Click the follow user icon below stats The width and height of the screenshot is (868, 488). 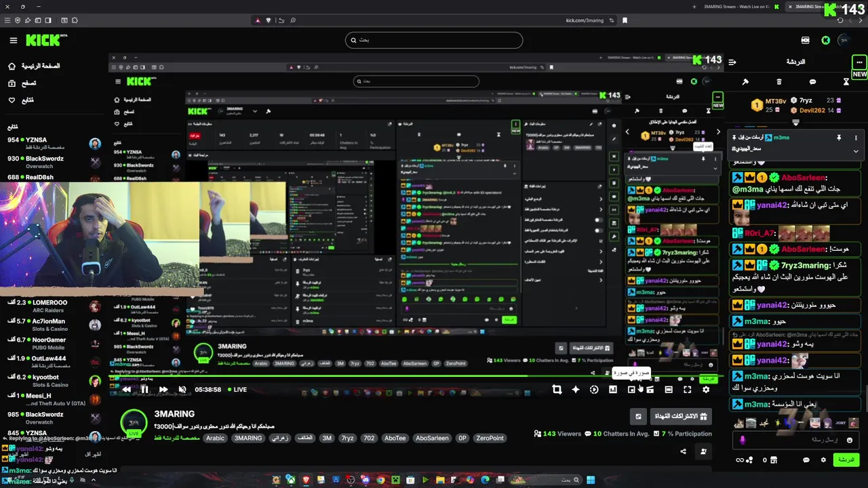coord(703,451)
